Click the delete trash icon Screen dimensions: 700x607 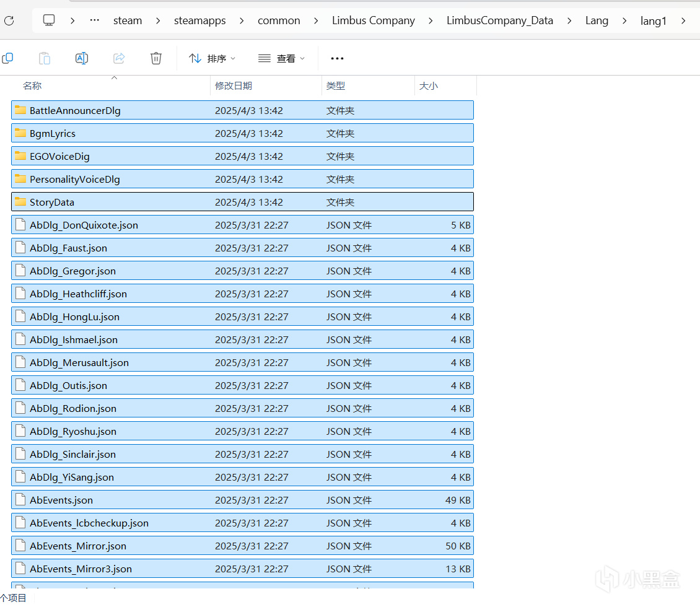(x=156, y=58)
